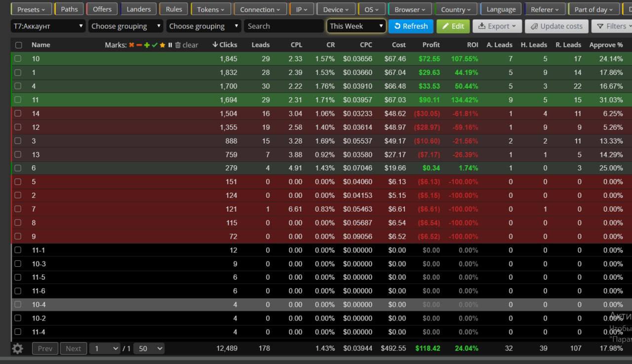Click the pause mark icon
The height and width of the screenshot is (364, 632).
[x=170, y=45]
